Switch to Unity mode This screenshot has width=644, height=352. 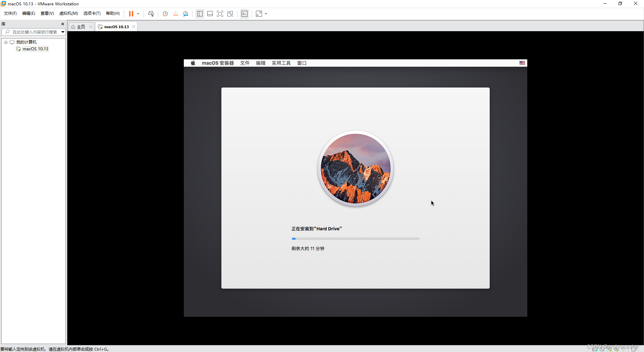coord(230,14)
